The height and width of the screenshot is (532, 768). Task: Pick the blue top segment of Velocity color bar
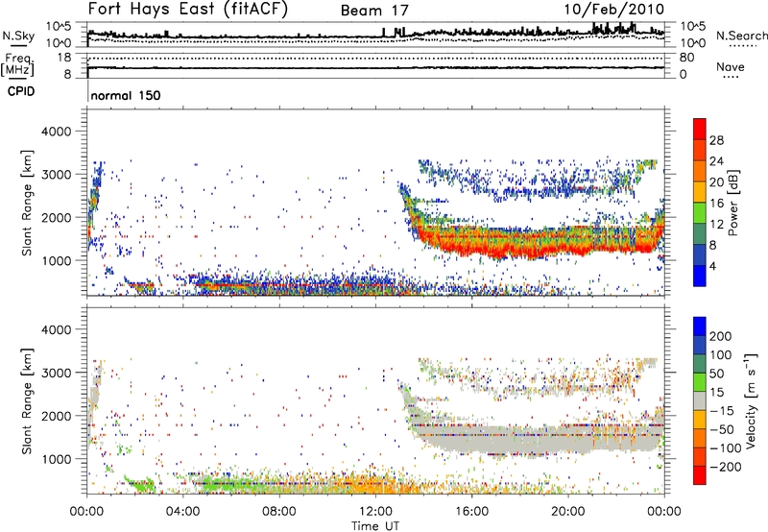coord(700,326)
